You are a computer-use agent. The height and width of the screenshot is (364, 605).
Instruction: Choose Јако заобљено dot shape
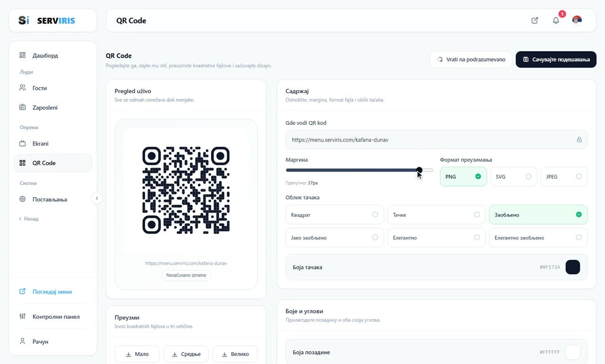pyautogui.click(x=335, y=238)
